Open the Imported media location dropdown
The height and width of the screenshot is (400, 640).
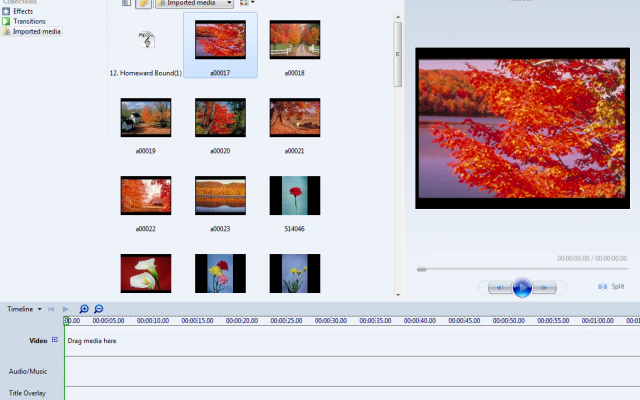coord(194,3)
